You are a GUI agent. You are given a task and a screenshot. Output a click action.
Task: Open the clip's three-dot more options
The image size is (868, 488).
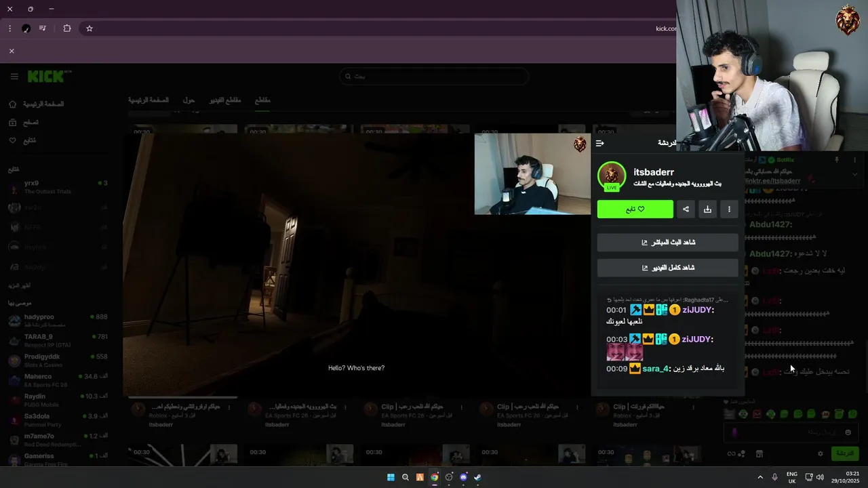[729, 209]
